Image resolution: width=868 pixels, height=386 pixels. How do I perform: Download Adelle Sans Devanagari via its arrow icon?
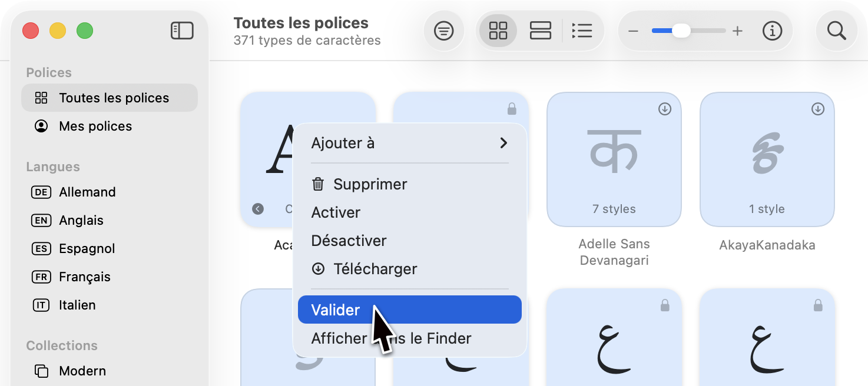[x=665, y=108]
